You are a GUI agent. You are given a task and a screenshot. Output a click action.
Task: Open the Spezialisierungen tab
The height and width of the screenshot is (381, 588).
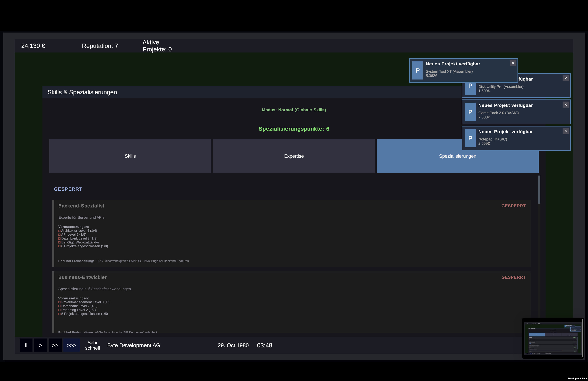pyautogui.click(x=457, y=156)
